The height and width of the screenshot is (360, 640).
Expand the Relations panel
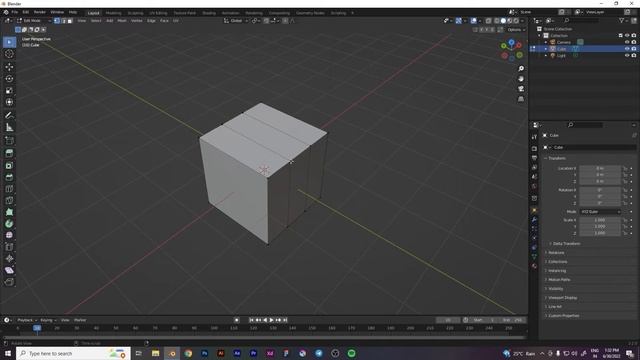pyautogui.click(x=556, y=253)
